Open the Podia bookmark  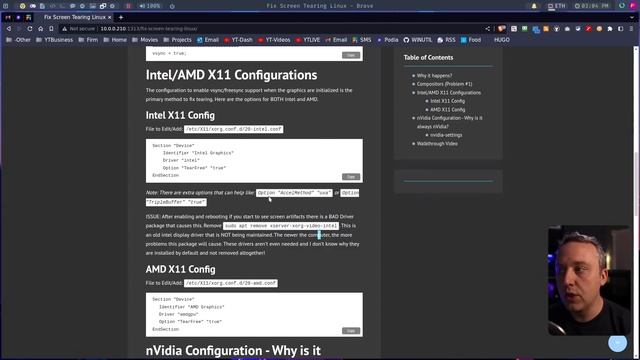pyautogui.click(x=387, y=40)
